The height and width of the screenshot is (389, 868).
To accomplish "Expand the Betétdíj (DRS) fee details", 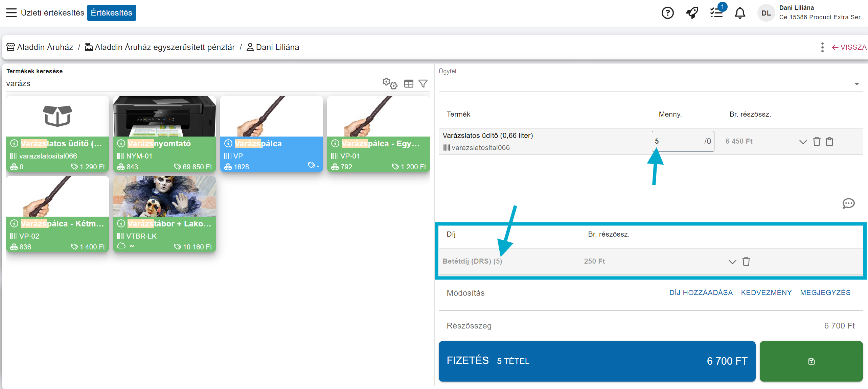I will pyautogui.click(x=732, y=262).
